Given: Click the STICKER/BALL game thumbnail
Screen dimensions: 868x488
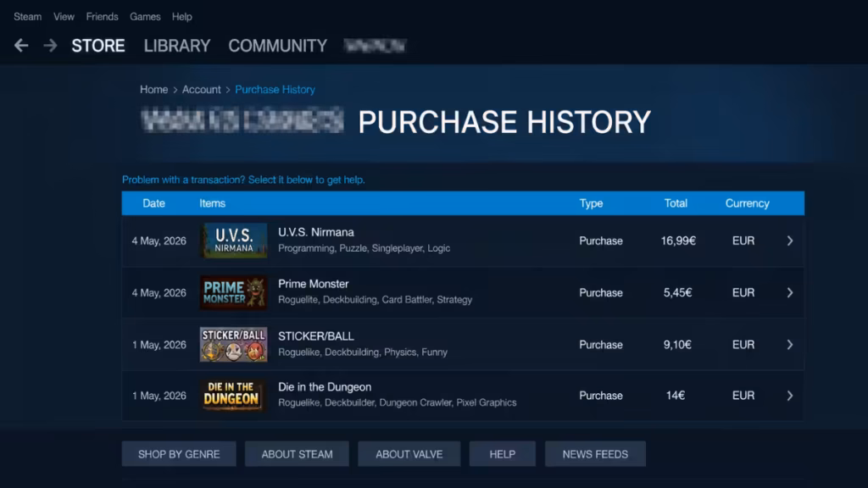Looking at the screenshot, I should click(x=234, y=345).
